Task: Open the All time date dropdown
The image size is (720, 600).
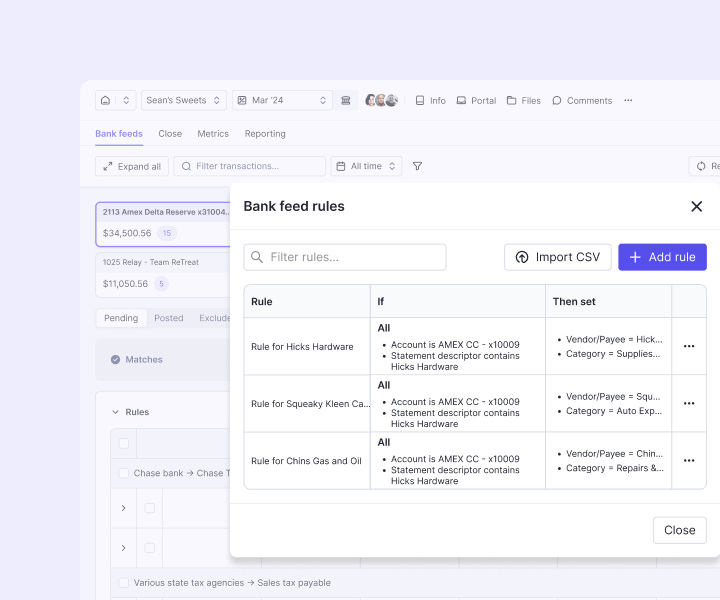Action: click(366, 166)
